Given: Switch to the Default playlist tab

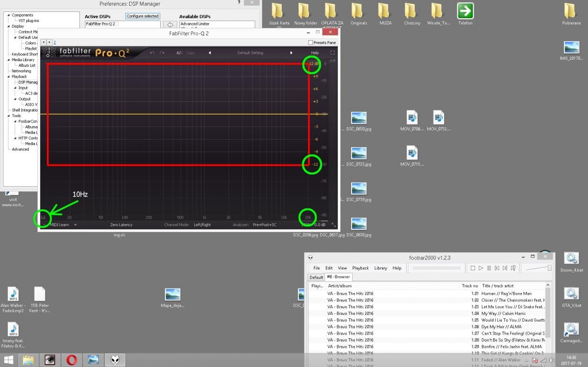Looking at the screenshot, I should [x=316, y=277].
